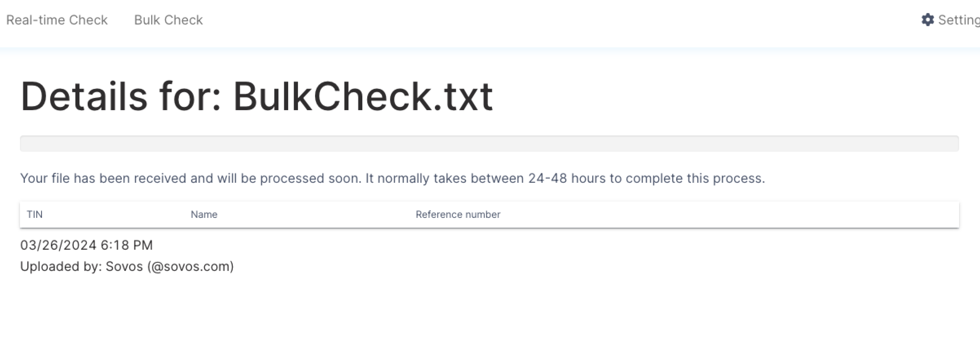Click the "Details for:" heading text
The width and height of the screenshot is (980, 340).
pyautogui.click(x=121, y=96)
